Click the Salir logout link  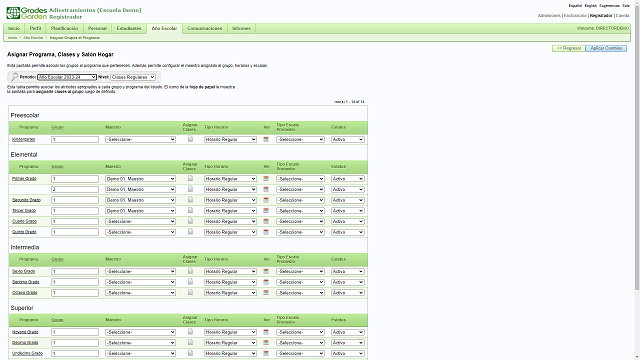[626, 6]
